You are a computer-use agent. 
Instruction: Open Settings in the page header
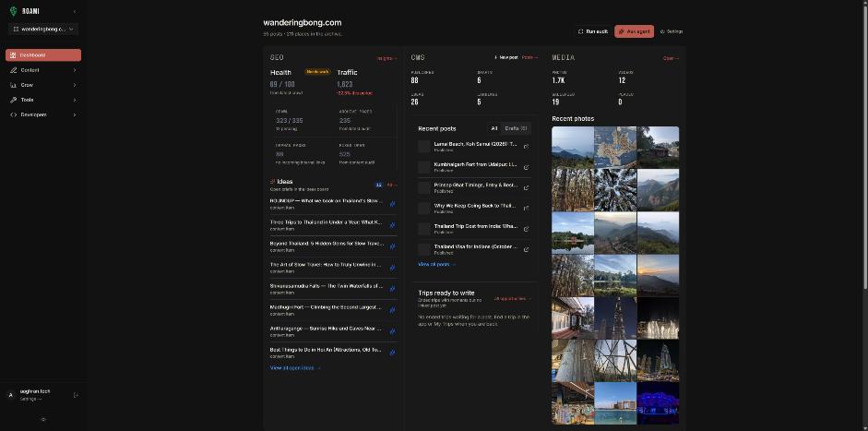pyautogui.click(x=671, y=31)
